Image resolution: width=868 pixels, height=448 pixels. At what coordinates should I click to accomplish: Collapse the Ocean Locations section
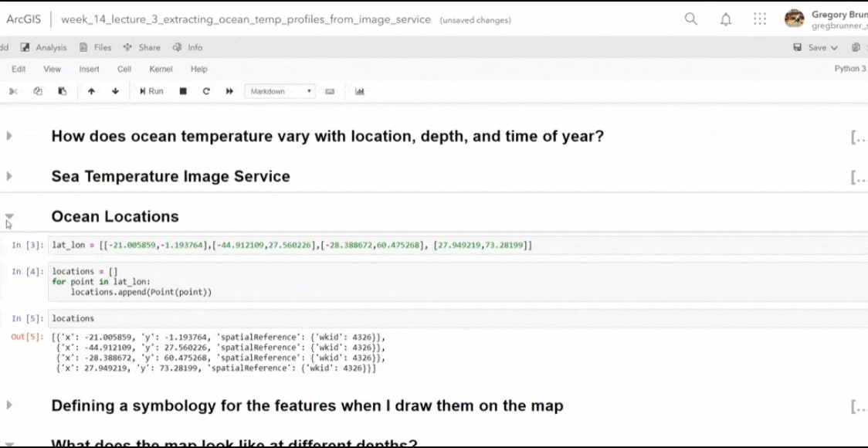click(x=9, y=218)
